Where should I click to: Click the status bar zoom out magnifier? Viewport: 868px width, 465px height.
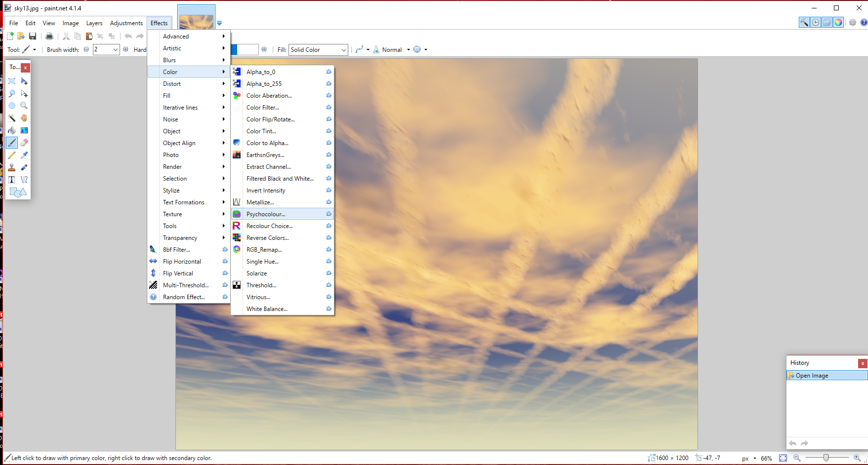point(797,458)
